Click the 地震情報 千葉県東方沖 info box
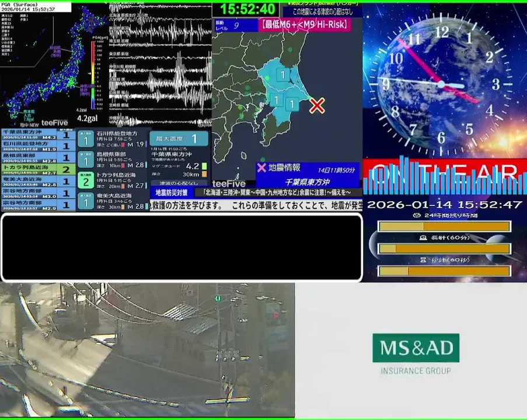Screen dimensions: 527x420 click(x=308, y=175)
